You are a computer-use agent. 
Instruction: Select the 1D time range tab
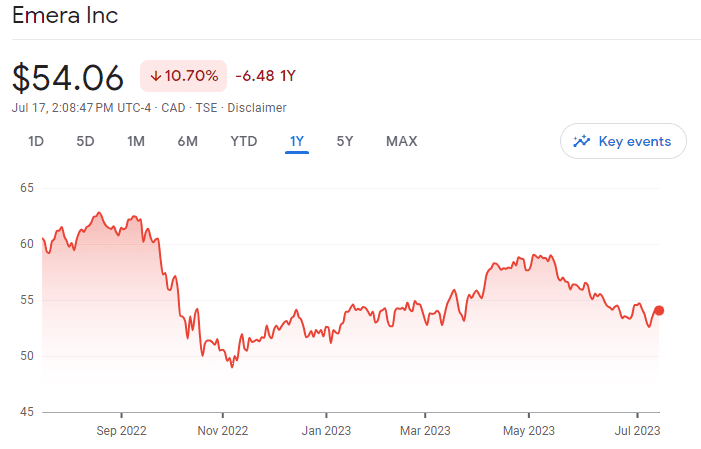[x=36, y=141]
